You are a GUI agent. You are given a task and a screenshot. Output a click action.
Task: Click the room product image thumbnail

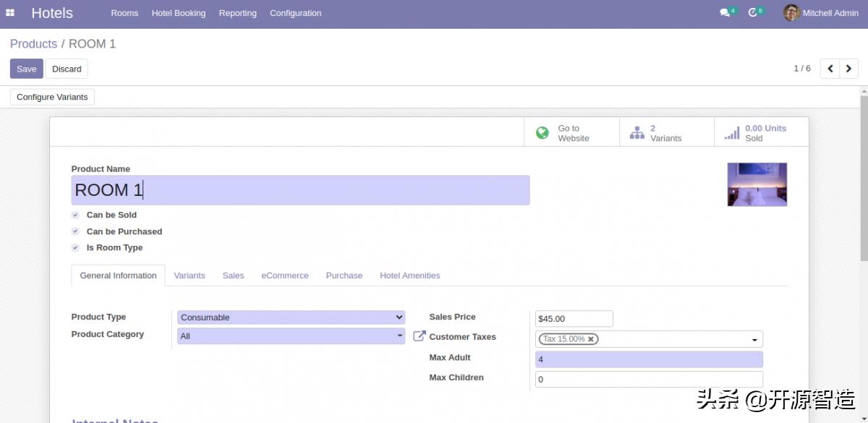757,184
